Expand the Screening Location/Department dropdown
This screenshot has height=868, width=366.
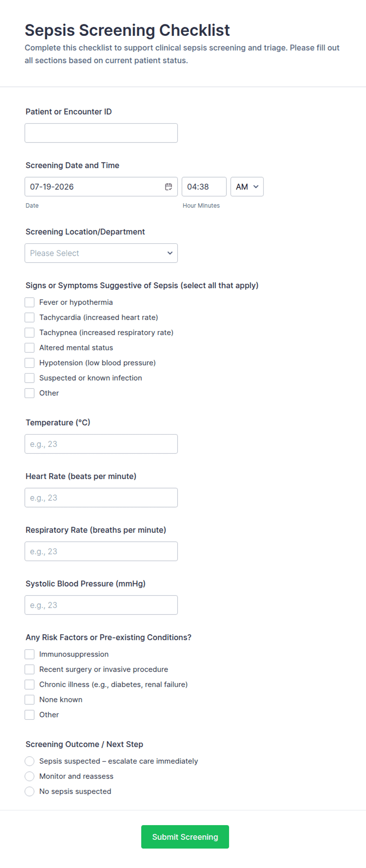point(101,253)
